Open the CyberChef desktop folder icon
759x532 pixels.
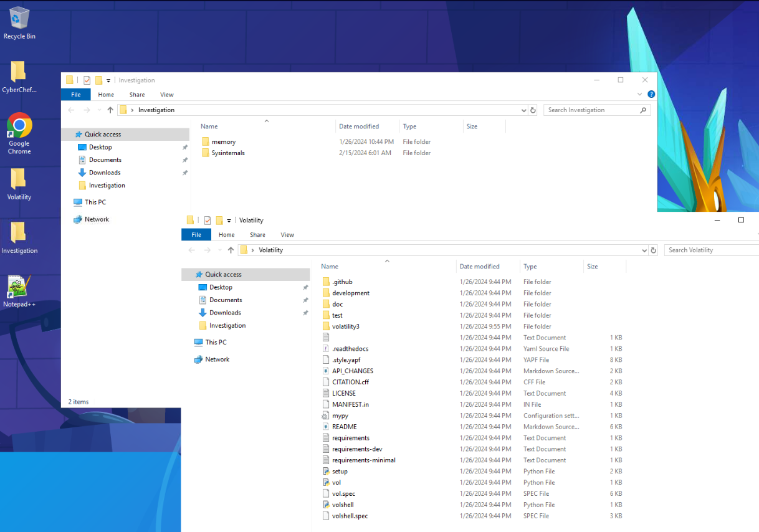19,77
